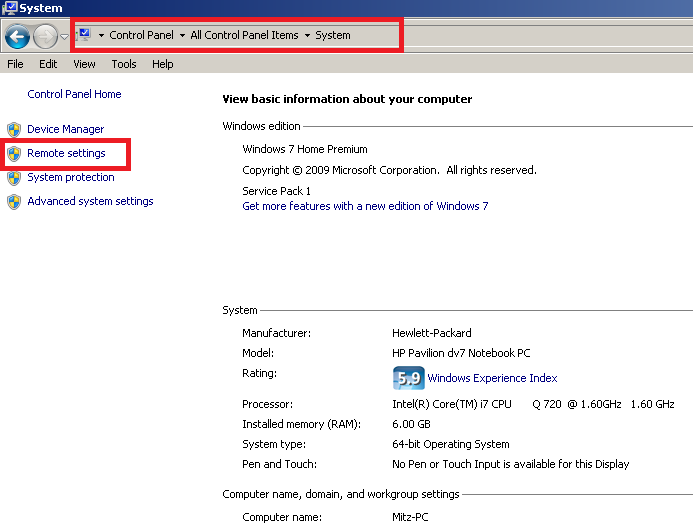Open Remote settings link
Screen dimensions: 693x526
pyautogui.click(x=66, y=153)
